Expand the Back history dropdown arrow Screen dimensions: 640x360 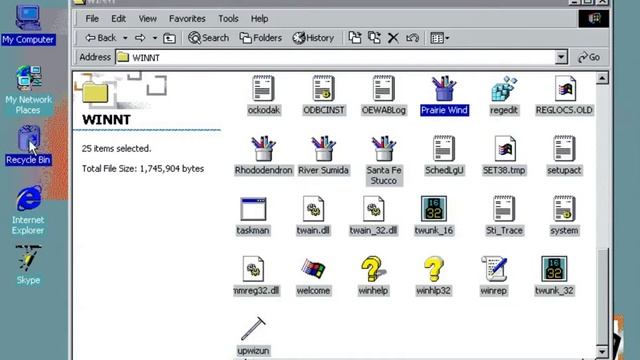click(125, 38)
